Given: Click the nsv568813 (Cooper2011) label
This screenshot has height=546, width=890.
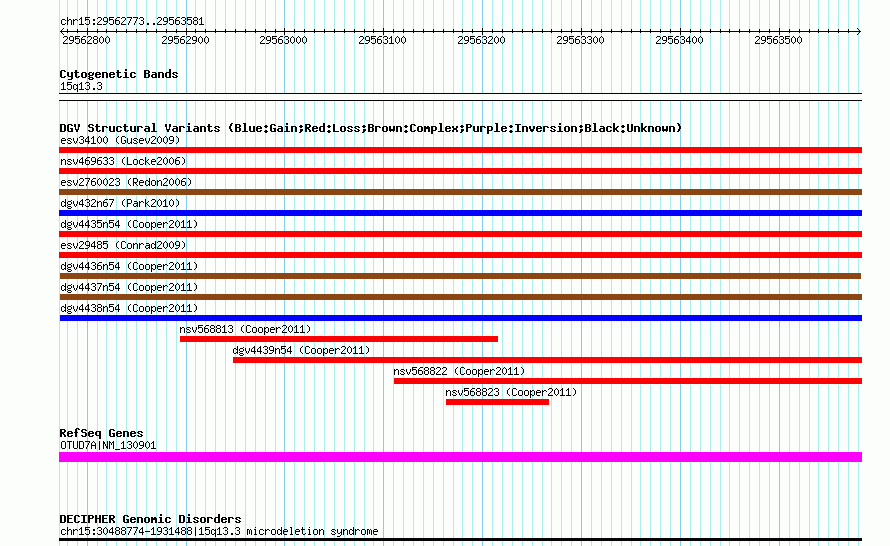Looking at the screenshot, I should (x=245, y=329).
